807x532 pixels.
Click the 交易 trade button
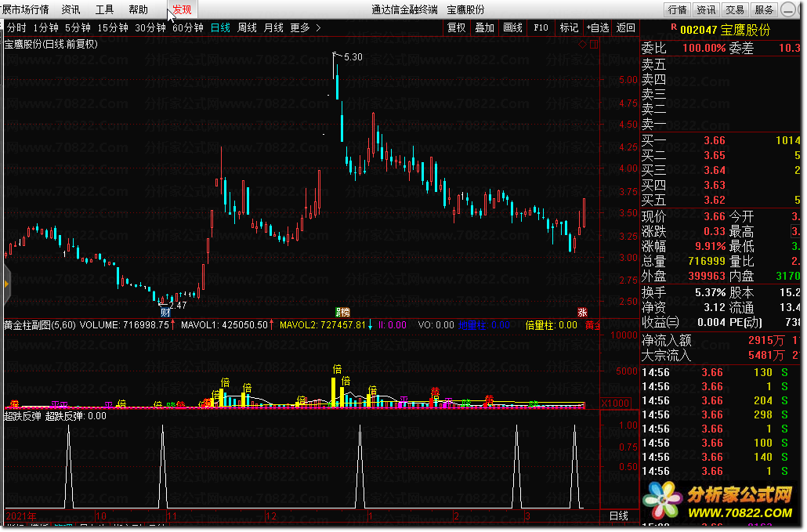tap(734, 9)
